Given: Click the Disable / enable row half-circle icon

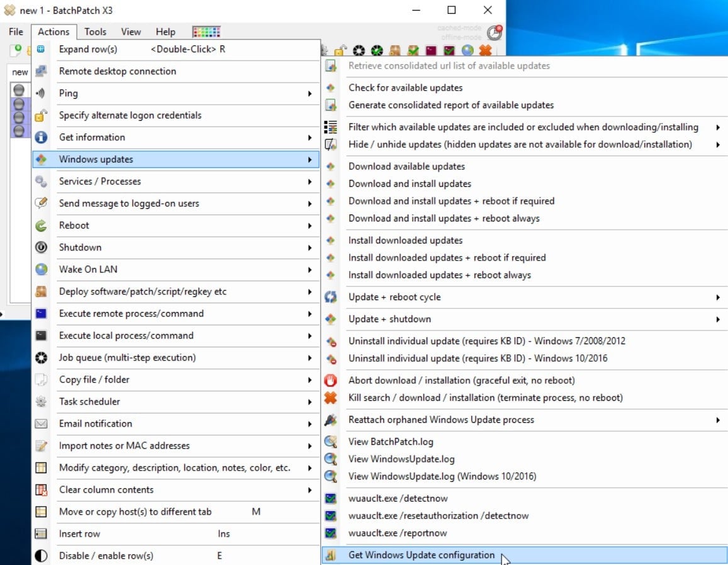Looking at the screenshot, I should (x=41, y=556).
